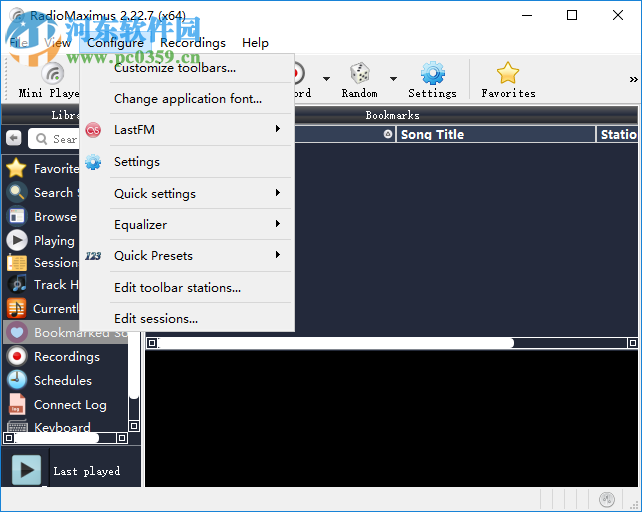The height and width of the screenshot is (512, 642).
Task: Click the library Search field
Action: click(54, 139)
